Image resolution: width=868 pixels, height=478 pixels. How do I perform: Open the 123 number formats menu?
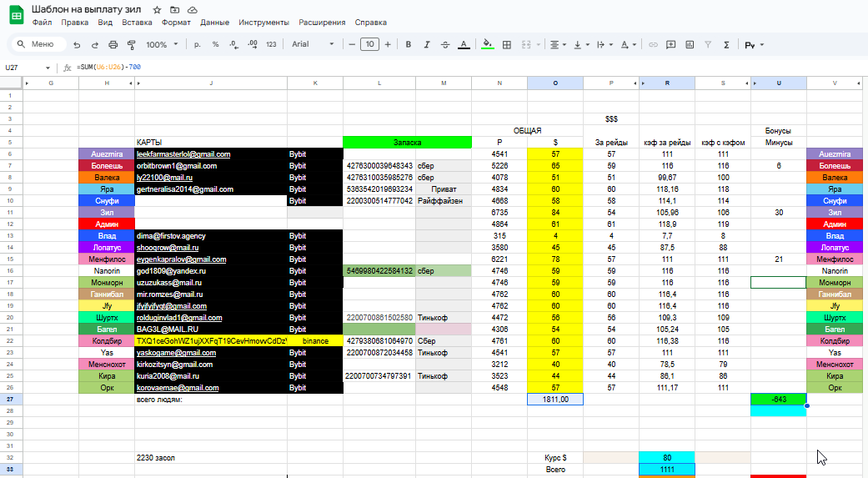click(x=271, y=44)
